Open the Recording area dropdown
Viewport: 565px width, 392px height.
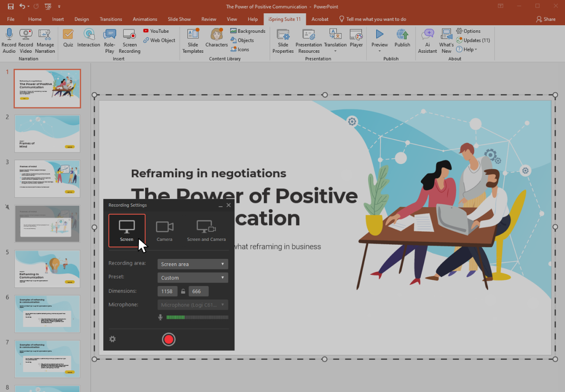[192, 264]
